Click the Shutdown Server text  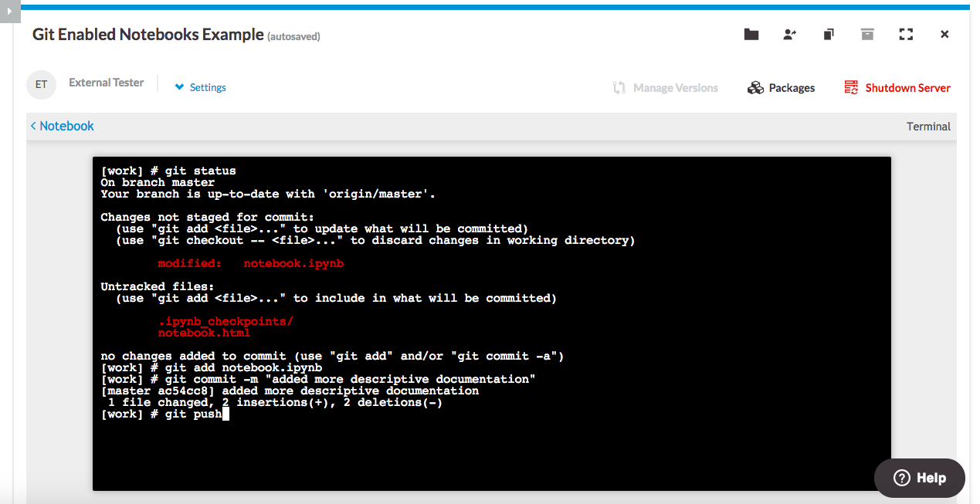[x=907, y=88]
